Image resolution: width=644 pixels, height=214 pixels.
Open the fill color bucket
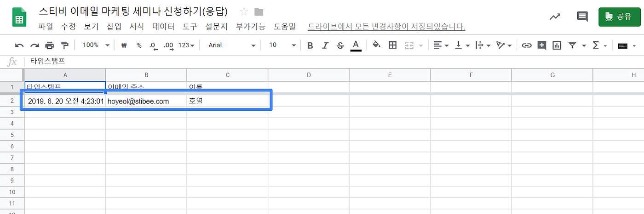[x=376, y=45]
